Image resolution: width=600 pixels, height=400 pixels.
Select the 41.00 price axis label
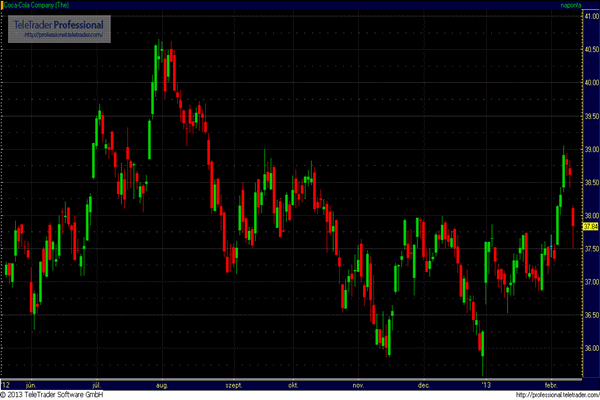coord(589,16)
